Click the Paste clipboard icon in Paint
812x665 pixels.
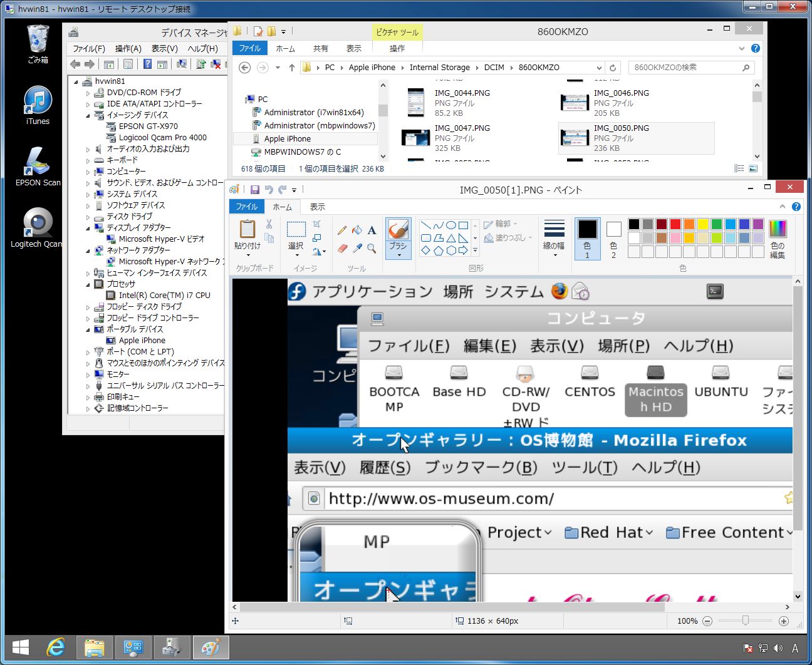pyautogui.click(x=247, y=230)
